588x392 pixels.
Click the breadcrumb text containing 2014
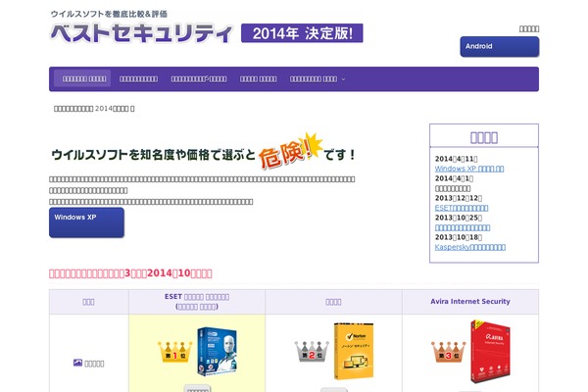tap(94, 109)
